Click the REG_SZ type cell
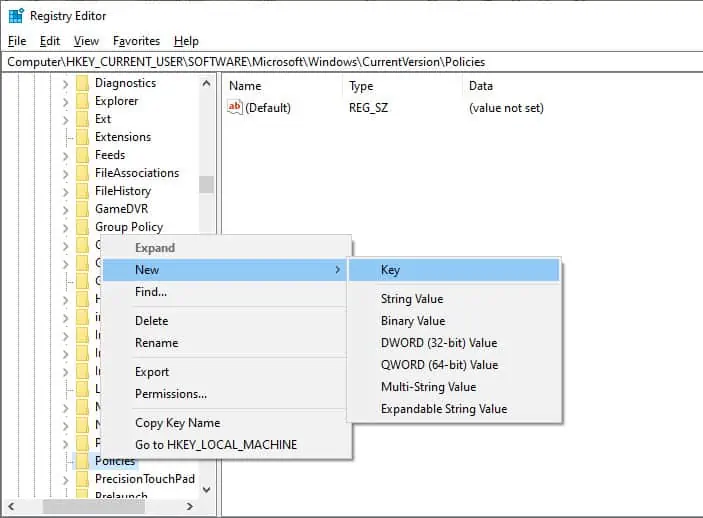The image size is (703, 518). click(369, 108)
